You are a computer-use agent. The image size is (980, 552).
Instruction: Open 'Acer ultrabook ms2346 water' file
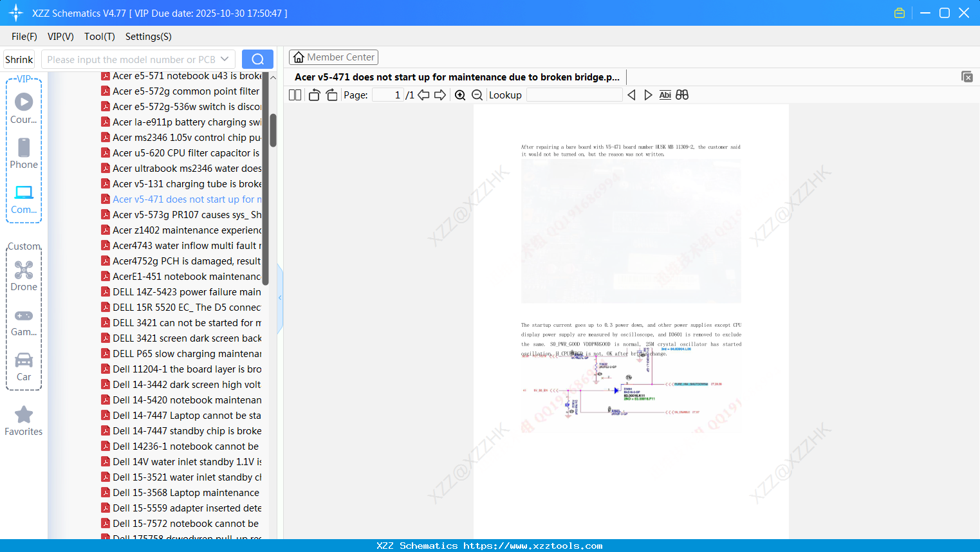click(x=181, y=169)
